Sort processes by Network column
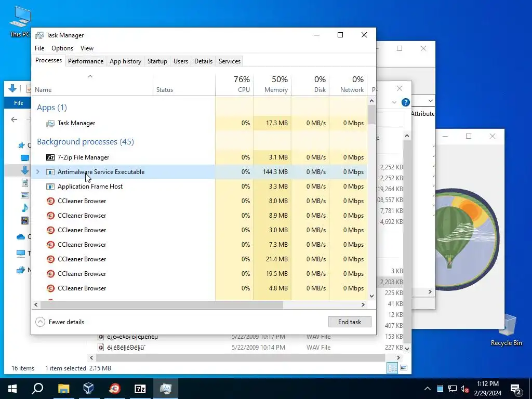Viewport: 532px width, 399px height. [x=348, y=84]
